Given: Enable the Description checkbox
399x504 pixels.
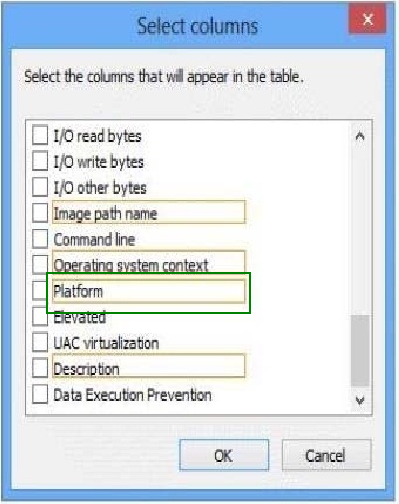Looking at the screenshot, I should pyautogui.click(x=40, y=368).
